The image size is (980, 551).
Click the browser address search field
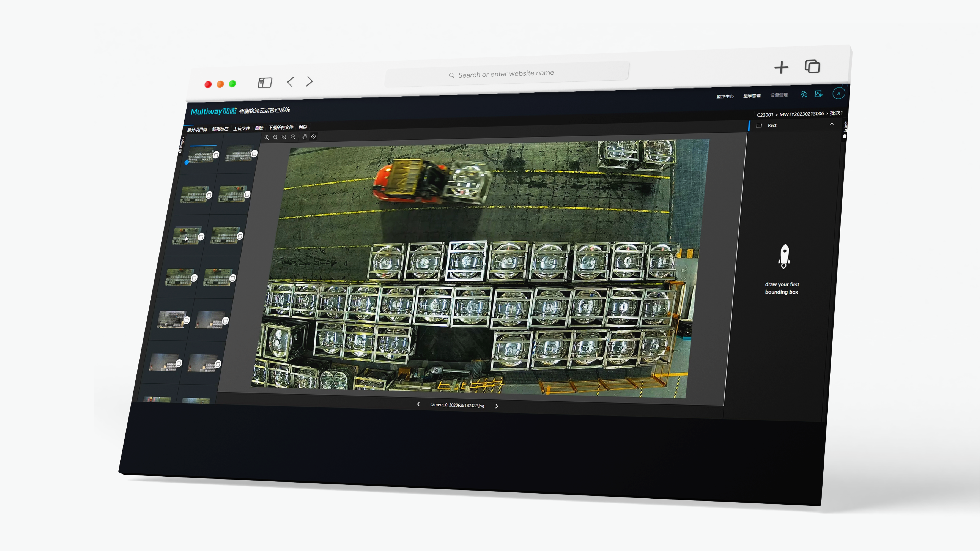coord(506,74)
